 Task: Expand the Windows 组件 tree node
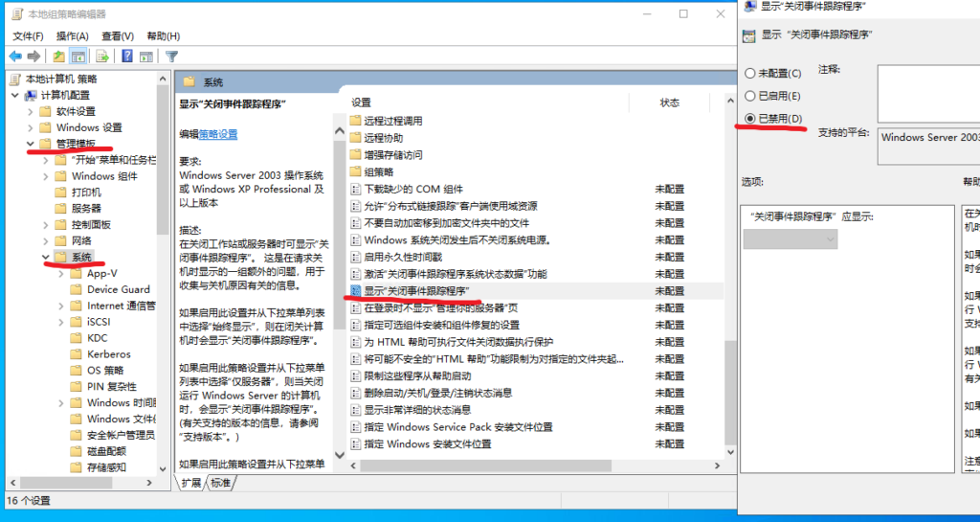(x=46, y=176)
